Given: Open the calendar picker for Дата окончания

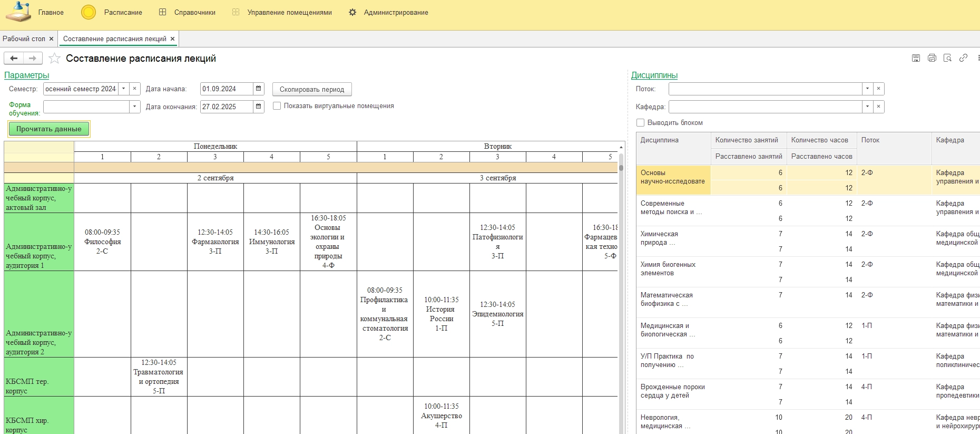Looking at the screenshot, I should (x=259, y=107).
